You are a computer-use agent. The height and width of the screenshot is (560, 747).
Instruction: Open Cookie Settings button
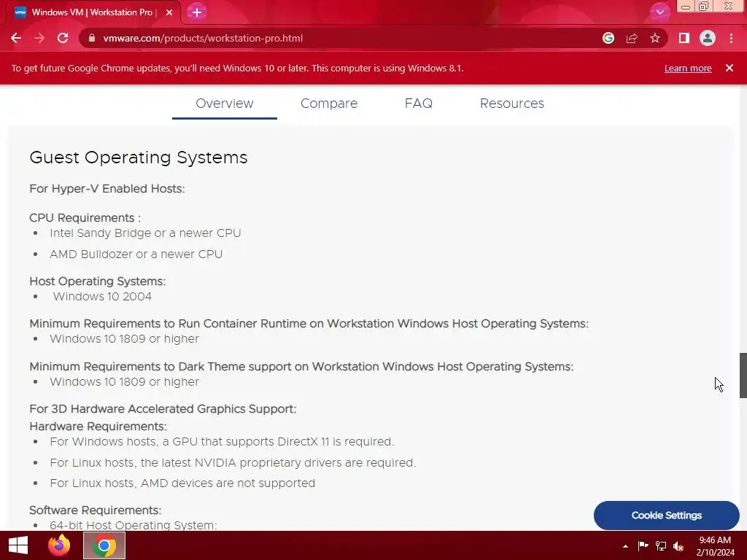coord(667,516)
